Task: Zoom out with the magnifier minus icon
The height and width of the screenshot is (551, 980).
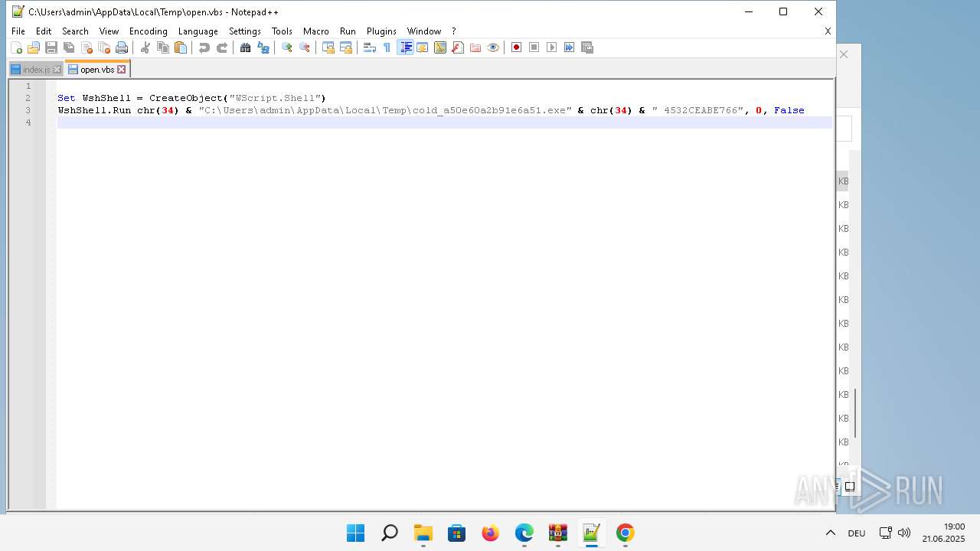Action: (x=304, y=47)
